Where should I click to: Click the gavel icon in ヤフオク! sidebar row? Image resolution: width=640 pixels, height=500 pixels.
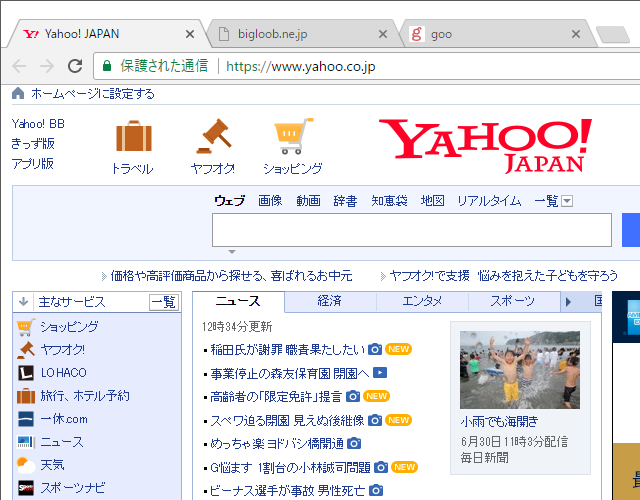click(26, 350)
